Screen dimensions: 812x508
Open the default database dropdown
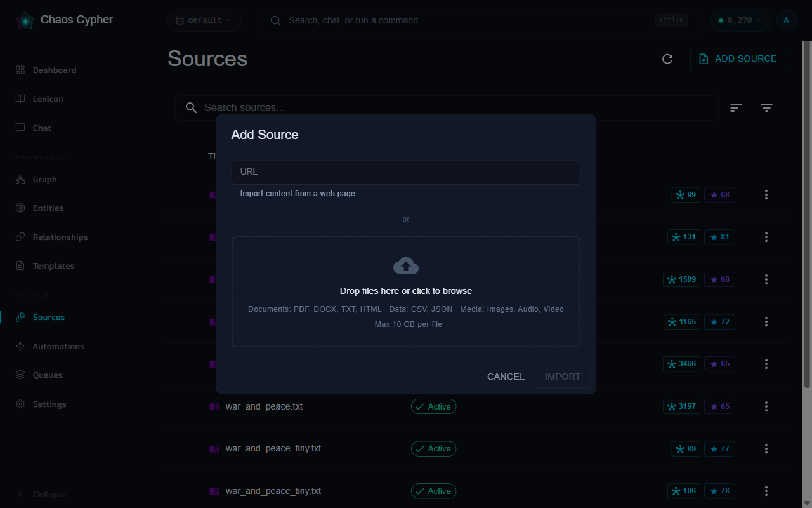pyautogui.click(x=204, y=20)
